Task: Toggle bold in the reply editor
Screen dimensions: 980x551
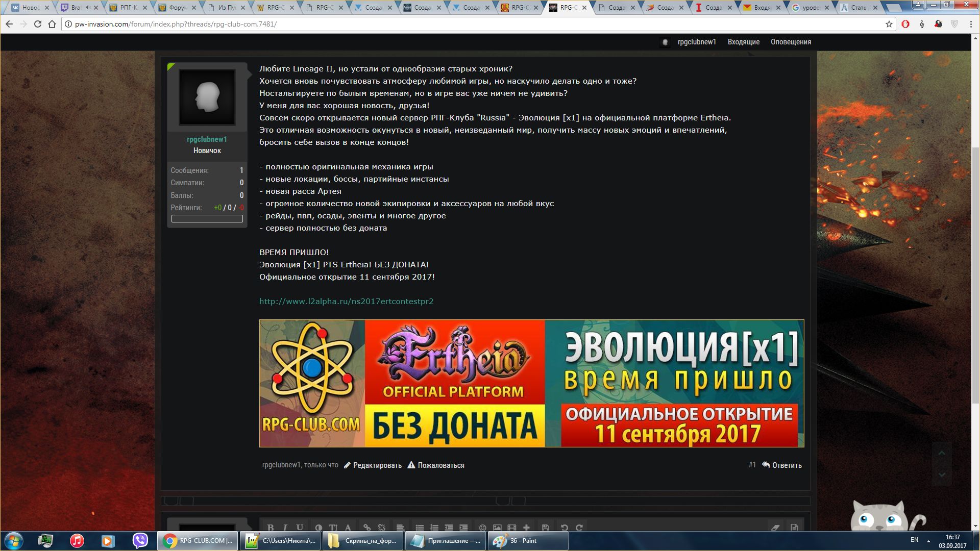Action: coord(271,528)
